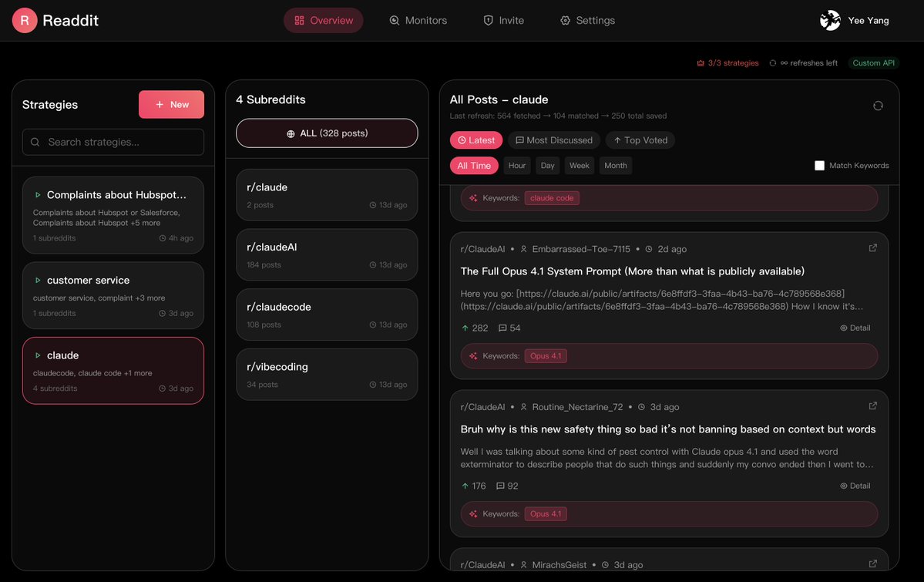Click clock icon on claude strategy card
Screen dimensions: 924x582
coord(162,389)
